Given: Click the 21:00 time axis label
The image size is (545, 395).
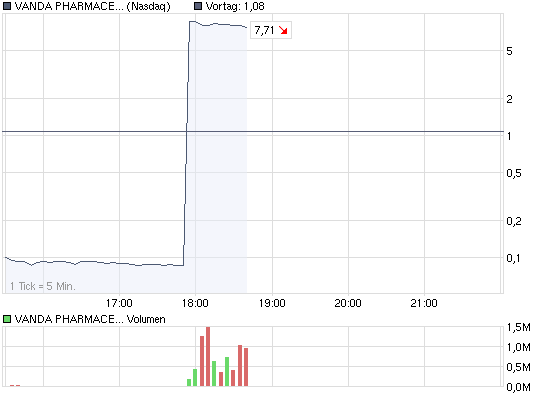Looking at the screenshot, I should pyautogui.click(x=424, y=303).
